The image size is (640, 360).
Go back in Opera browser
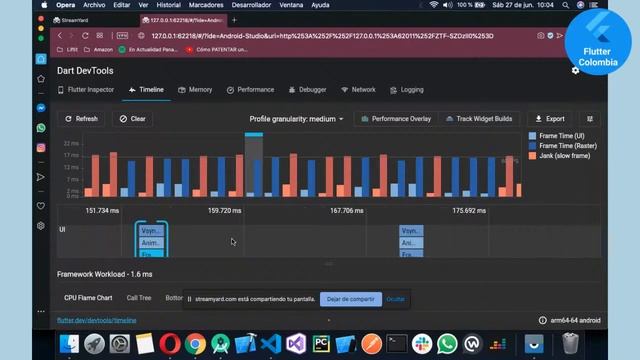click(x=60, y=36)
